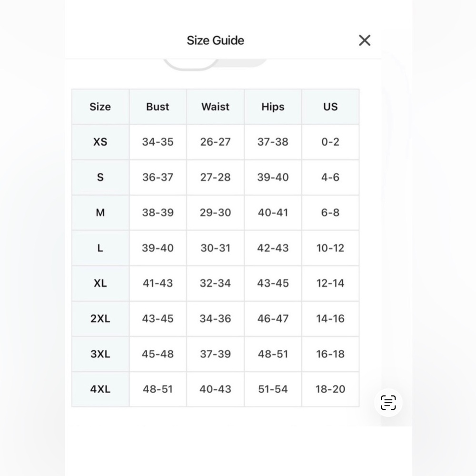Tap the scan text icon
476x476 pixels.
tap(388, 403)
